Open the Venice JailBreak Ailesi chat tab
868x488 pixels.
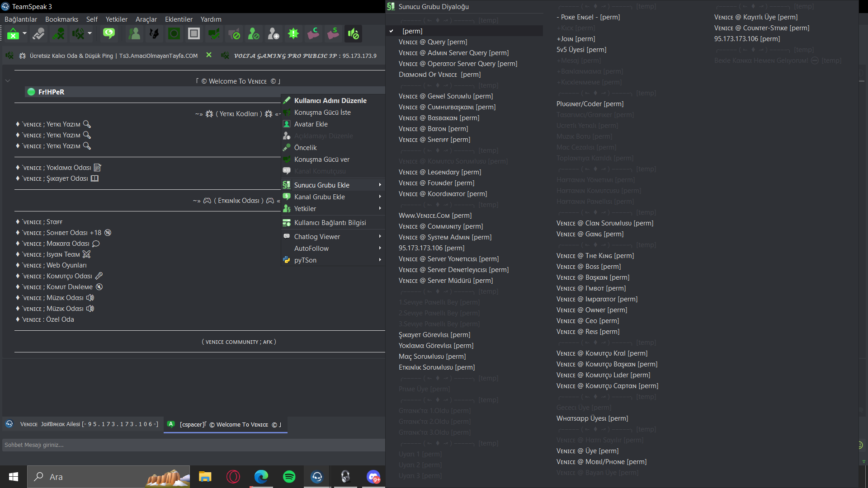tap(83, 424)
